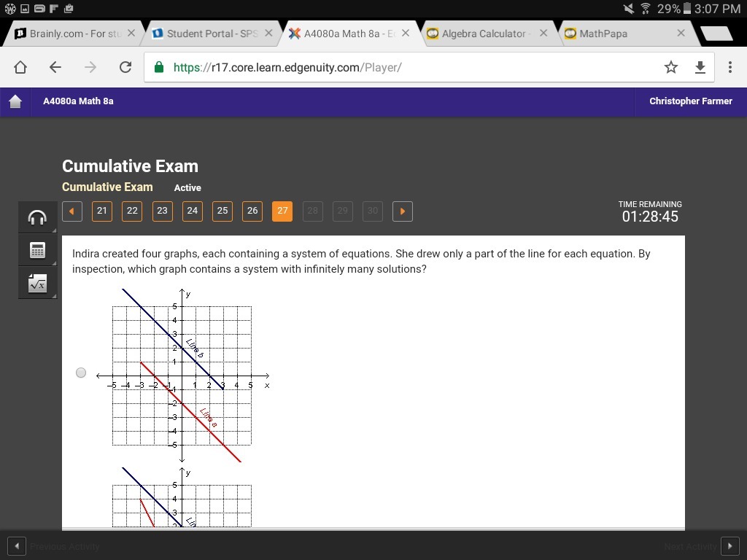The width and height of the screenshot is (747, 560).
Task: Close the Algebra Calculator tab
Action: pos(543,34)
